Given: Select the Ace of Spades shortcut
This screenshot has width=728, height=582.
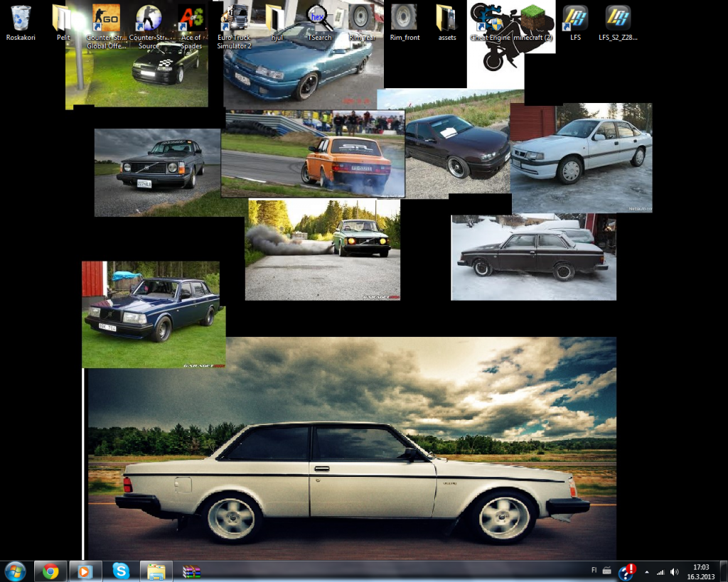Looking at the screenshot, I should point(191,27).
